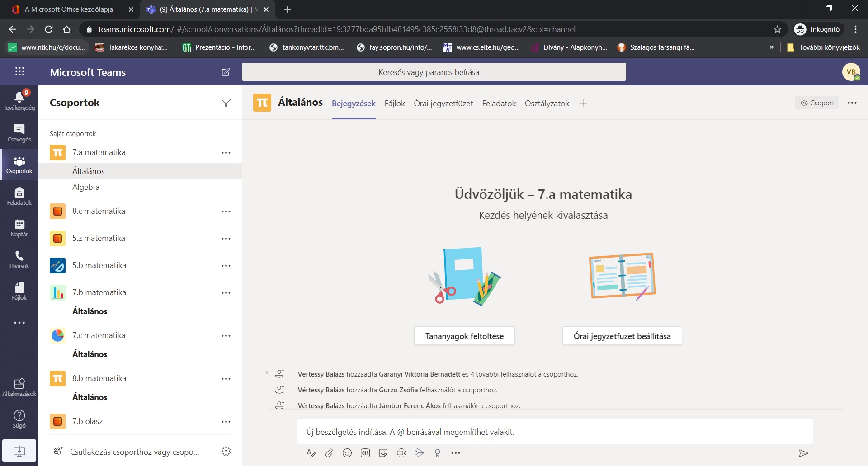The image size is (868, 466).
Task: Bookmark this page with star icon
Action: click(778, 29)
